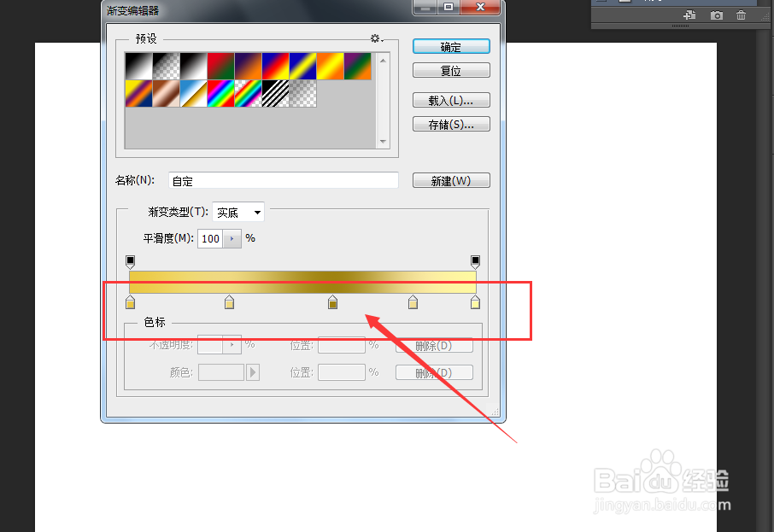Choose the foreground-to-transparent checkered preset

167,66
